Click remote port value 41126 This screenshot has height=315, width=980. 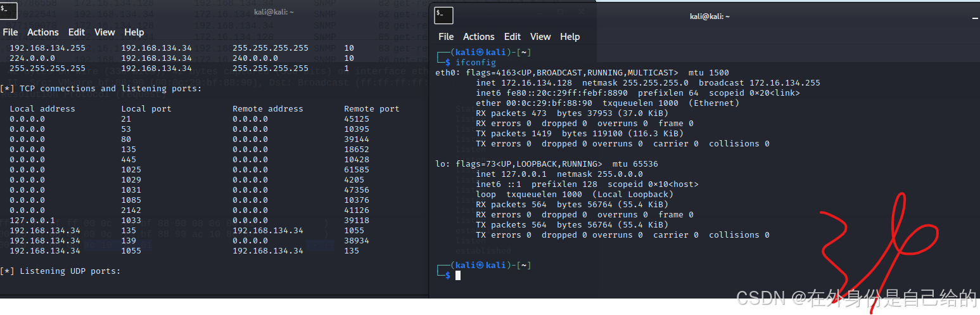tap(357, 210)
